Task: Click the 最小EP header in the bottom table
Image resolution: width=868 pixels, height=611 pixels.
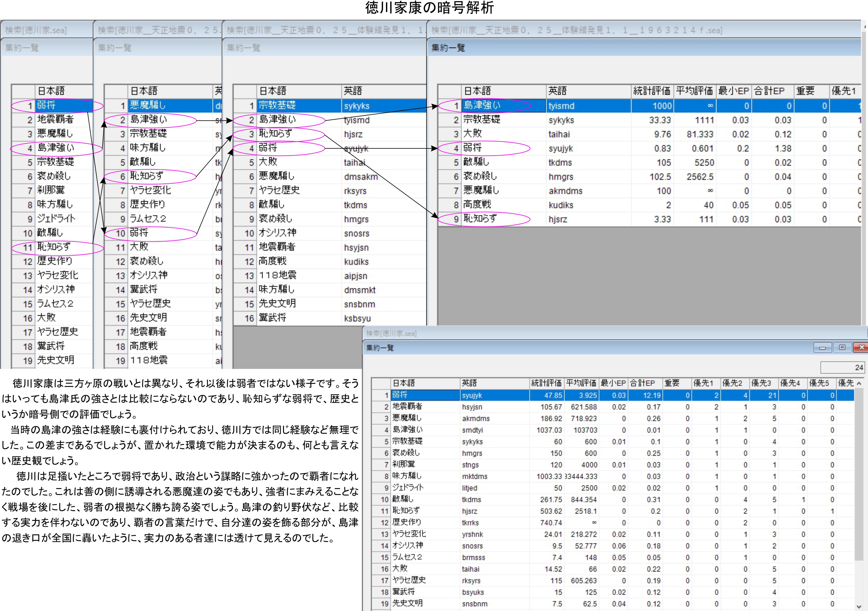Action: pos(613,383)
